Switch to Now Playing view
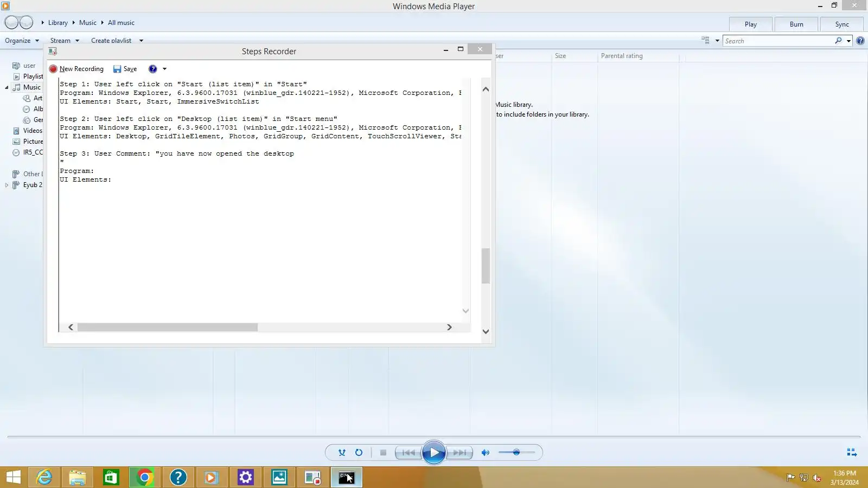868x488 pixels. [852, 452]
